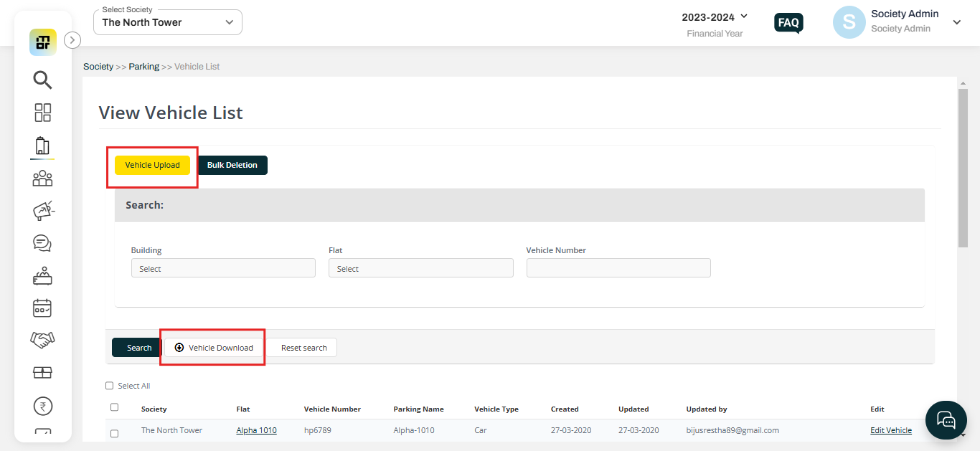Select the calendar icon in the sidebar

42,308
